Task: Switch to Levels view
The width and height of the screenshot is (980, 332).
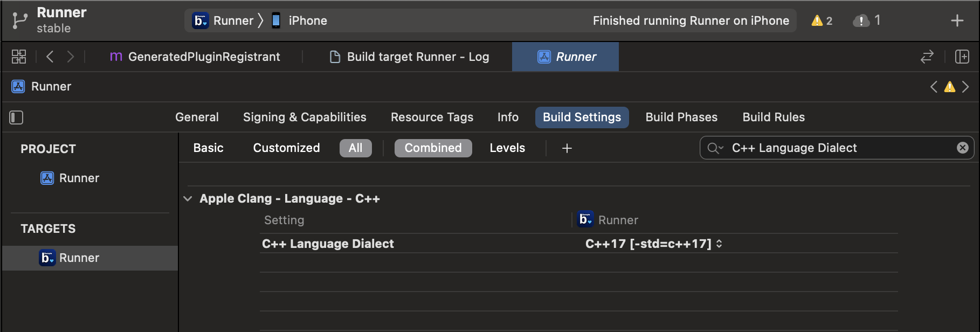Action: coord(507,148)
